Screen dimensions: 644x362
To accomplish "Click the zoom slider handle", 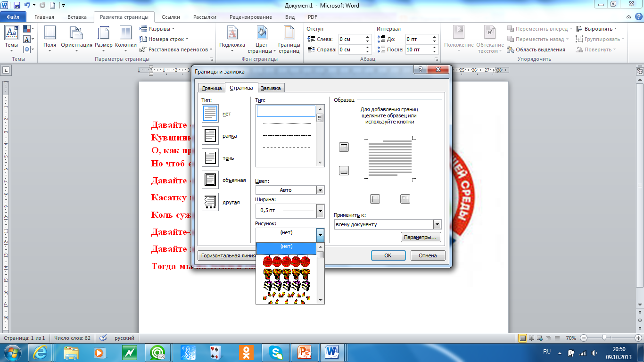I will pyautogui.click(x=604, y=338).
